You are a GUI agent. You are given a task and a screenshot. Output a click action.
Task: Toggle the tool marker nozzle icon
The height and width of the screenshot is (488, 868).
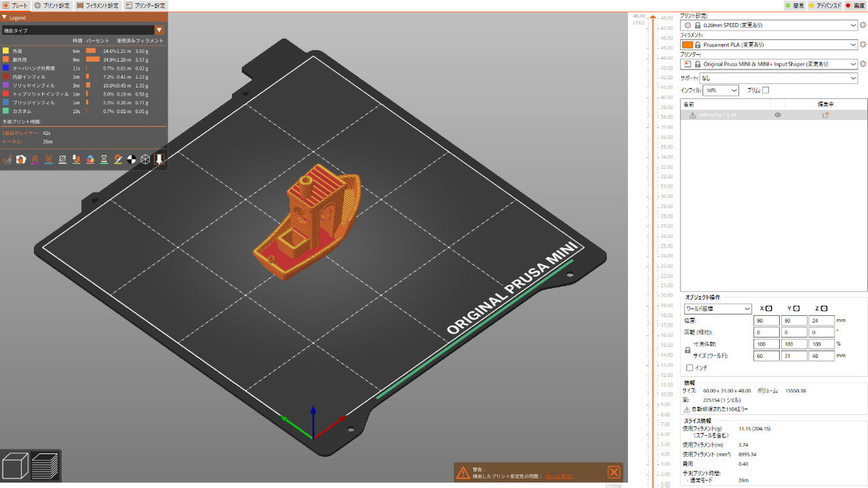tap(159, 159)
